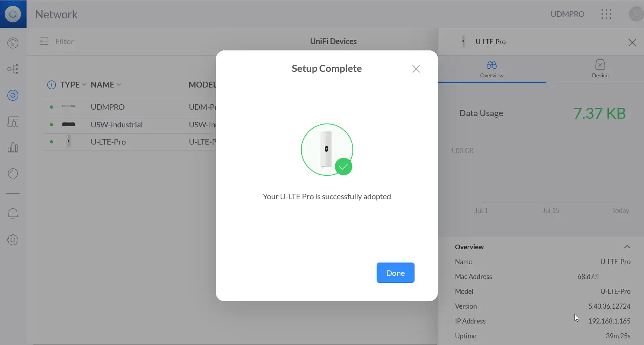Viewport: 644px width, 345px height.
Task: Collapse the Overview section chevron
Action: point(627,247)
